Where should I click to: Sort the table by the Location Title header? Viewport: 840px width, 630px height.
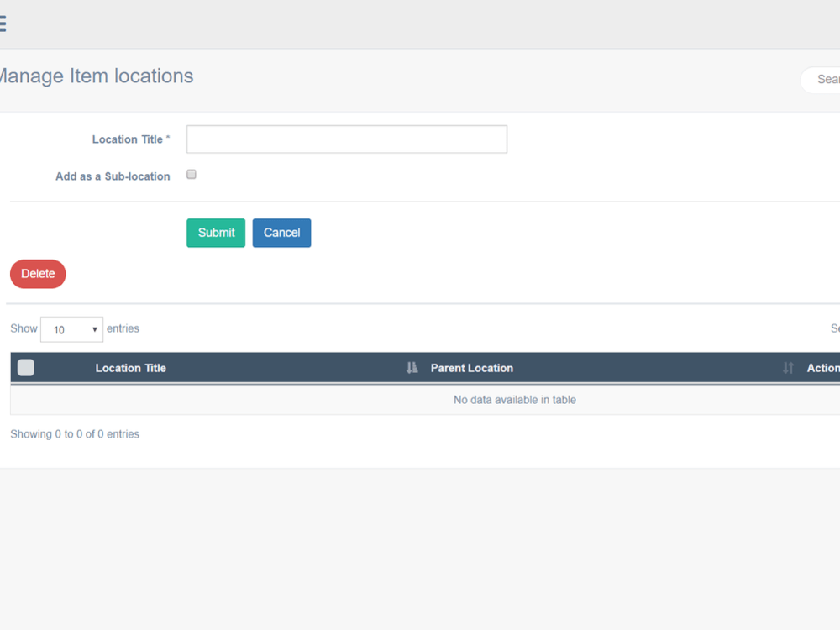pos(131,368)
